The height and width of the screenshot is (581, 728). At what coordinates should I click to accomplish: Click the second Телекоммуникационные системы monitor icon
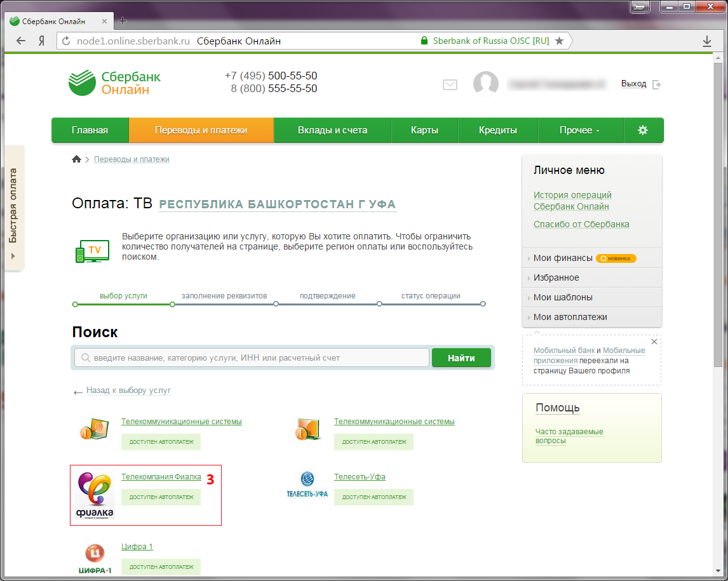pos(307,429)
